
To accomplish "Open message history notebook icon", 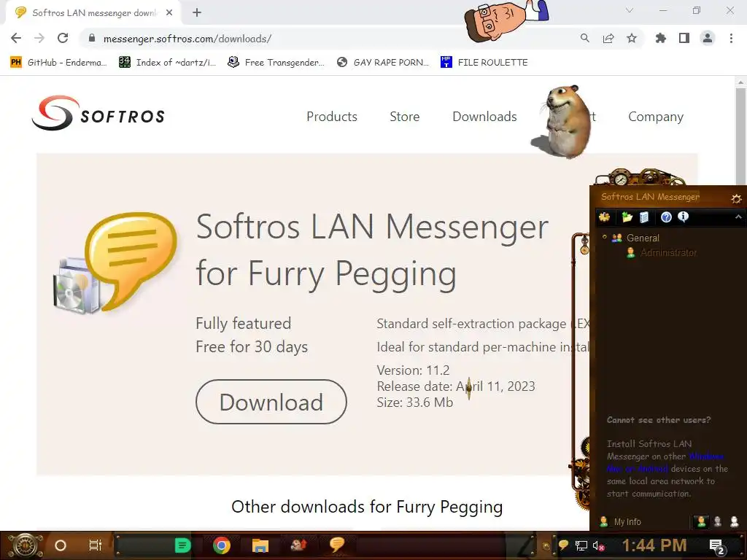I will click(644, 217).
